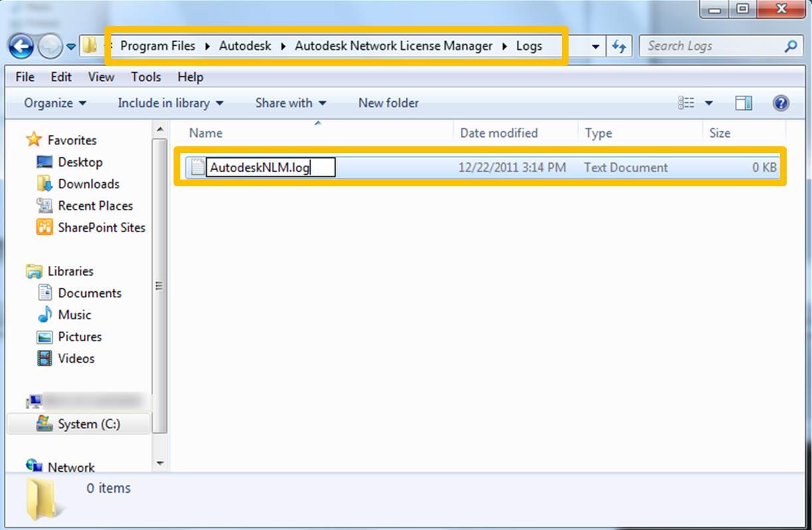
Task: Open recent pages dropdown beside Forward button
Action: [x=71, y=47]
